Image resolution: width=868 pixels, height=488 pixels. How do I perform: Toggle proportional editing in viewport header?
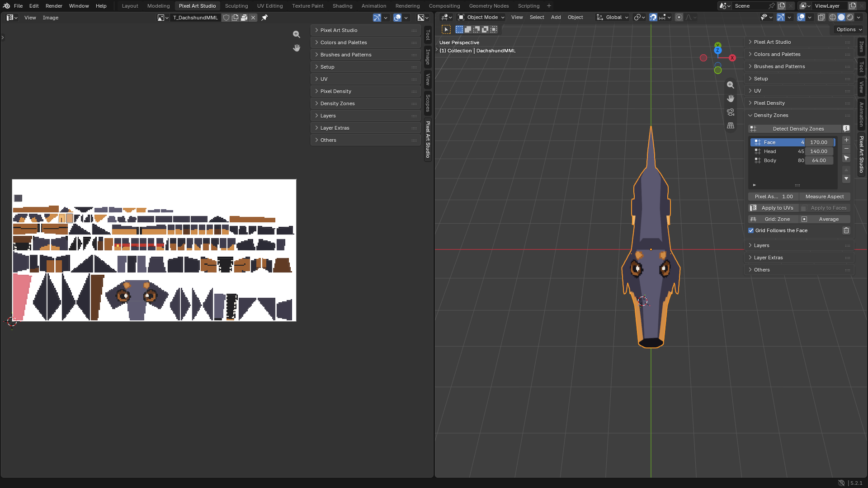pyautogui.click(x=679, y=17)
